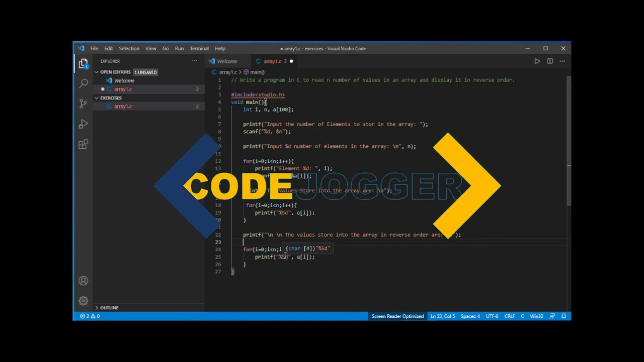The image size is (644, 362).
Task: Change line ending via CRLF
Action: 510,316
